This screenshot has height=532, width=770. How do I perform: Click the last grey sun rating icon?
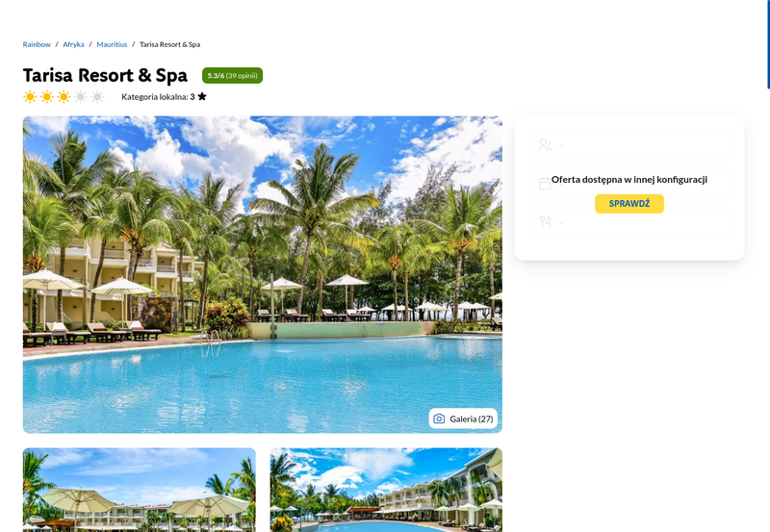pyautogui.click(x=98, y=96)
